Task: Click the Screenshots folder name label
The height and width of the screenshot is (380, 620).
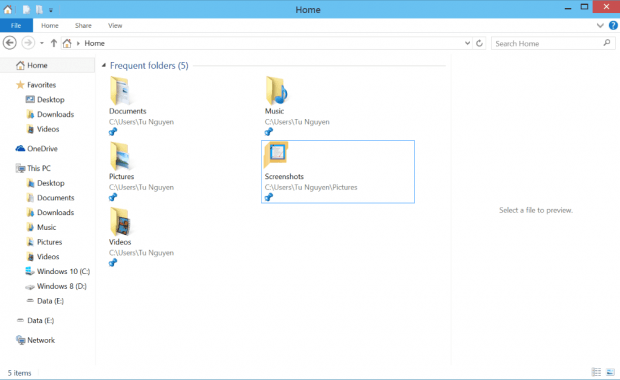Action: (x=284, y=176)
